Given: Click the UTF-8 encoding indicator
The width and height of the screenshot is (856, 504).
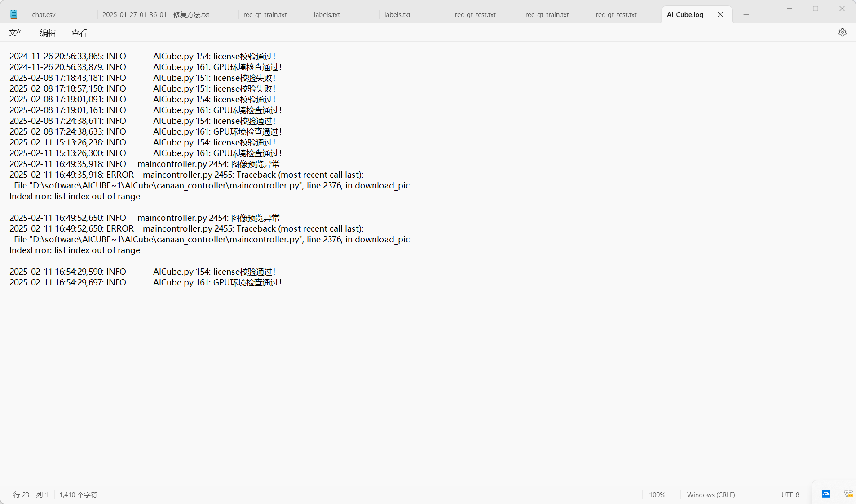Looking at the screenshot, I should [790, 495].
